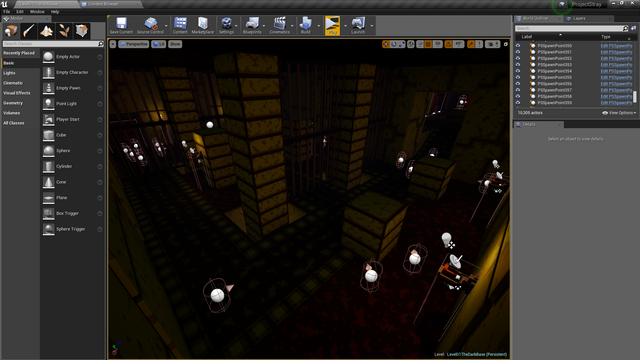Click Edit link for PSSpawnPoint355
Image resolution: width=640 pixels, height=360 pixels.
pos(616,78)
